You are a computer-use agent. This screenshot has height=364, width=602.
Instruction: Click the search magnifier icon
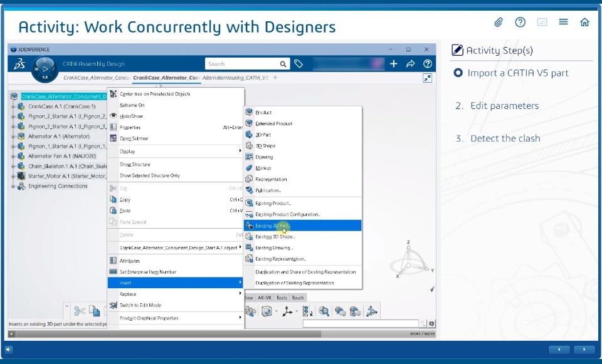pyautogui.click(x=283, y=64)
